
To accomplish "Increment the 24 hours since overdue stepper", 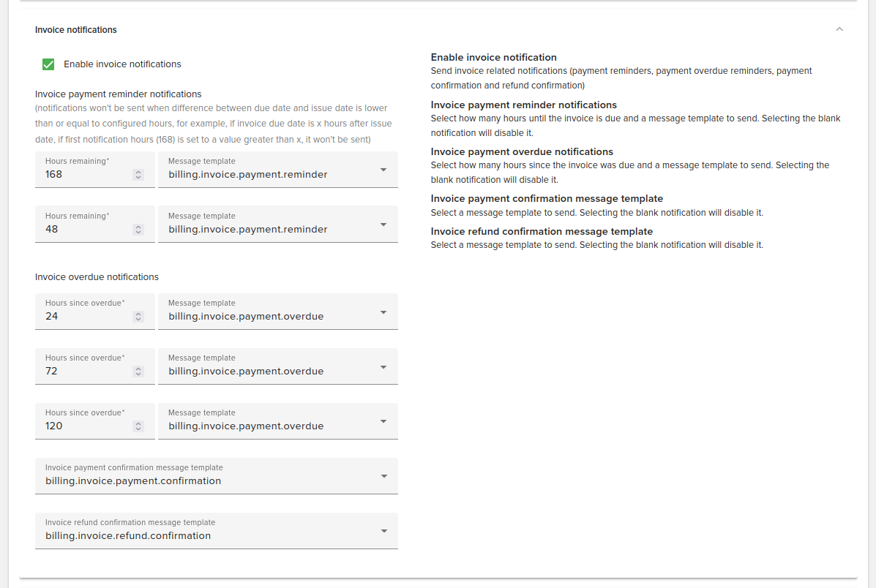I will click(x=138, y=313).
